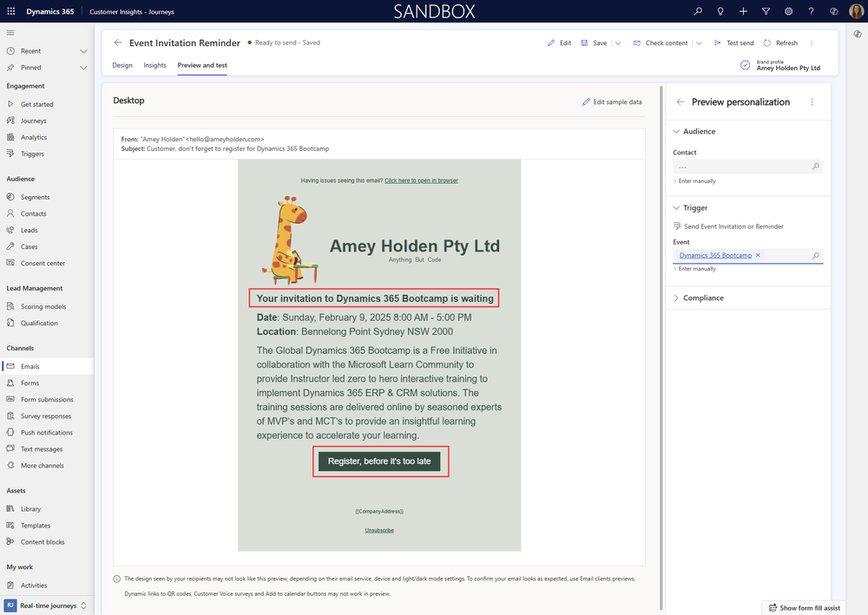Image resolution: width=868 pixels, height=615 pixels.
Task: Open the advanced filter funnel icon
Action: click(766, 11)
